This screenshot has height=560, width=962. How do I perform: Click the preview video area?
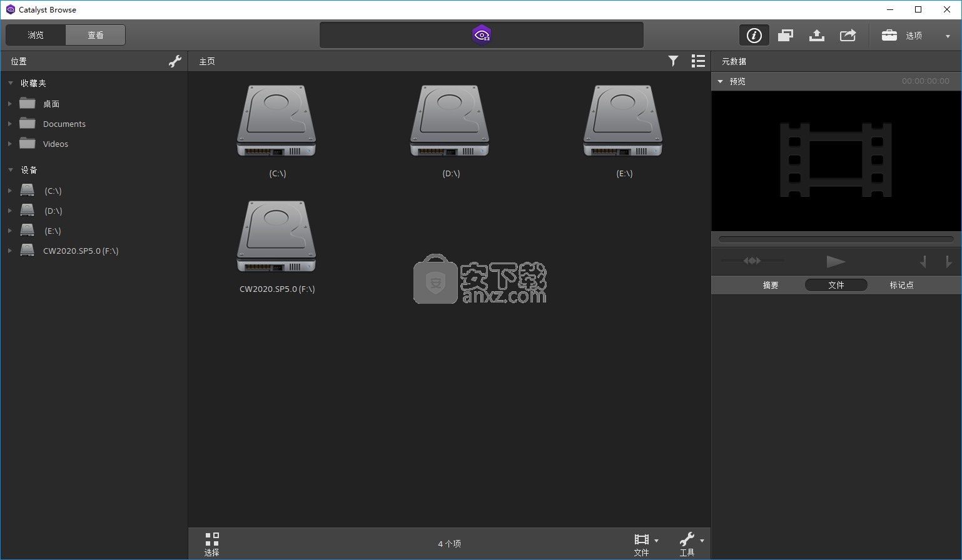pyautogui.click(x=836, y=161)
